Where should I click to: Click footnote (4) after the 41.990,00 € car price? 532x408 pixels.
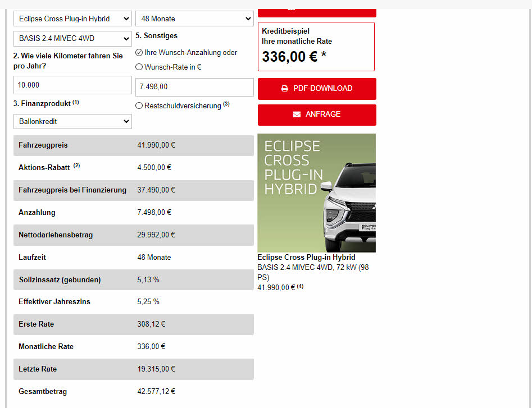point(300,286)
